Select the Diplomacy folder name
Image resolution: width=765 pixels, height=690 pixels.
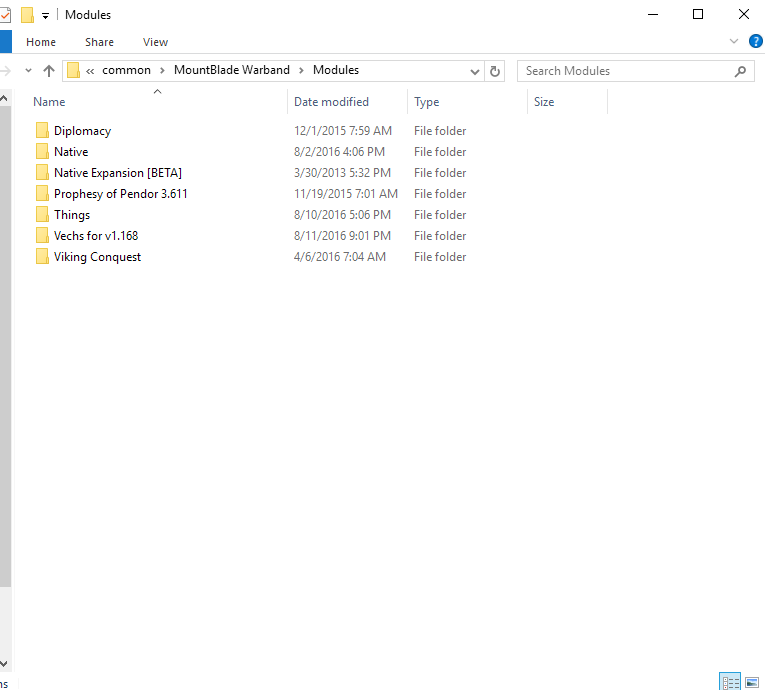[82, 131]
